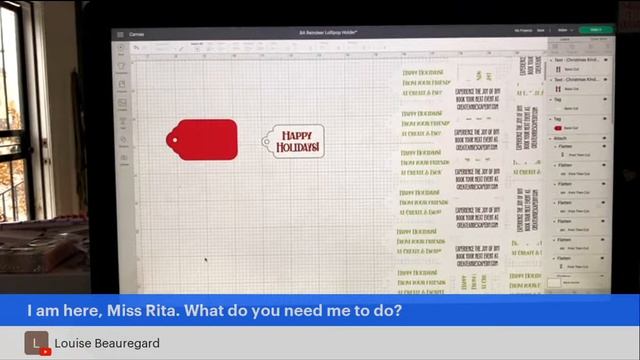Viewport: 640px width, 360px height.
Task: Open the Templates panel from sidebar
Action: pyautogui.click(x=122, y=67)
